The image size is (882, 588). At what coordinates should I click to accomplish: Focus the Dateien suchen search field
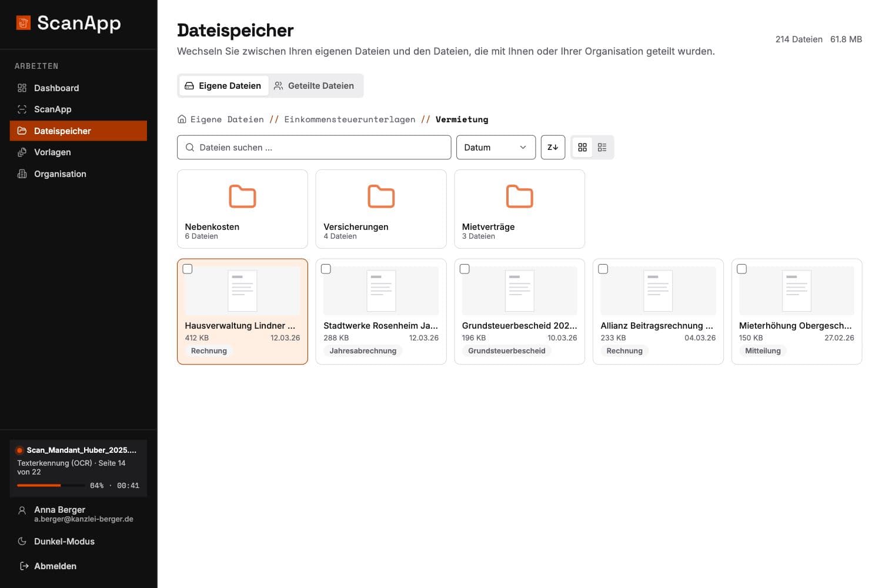tap(314, 148)
